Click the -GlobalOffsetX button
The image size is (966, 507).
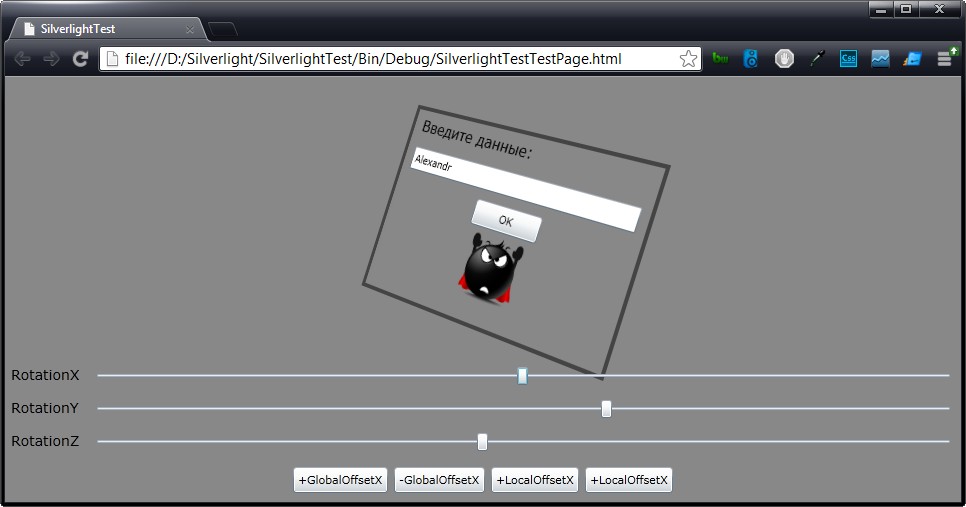coord(439,480)
